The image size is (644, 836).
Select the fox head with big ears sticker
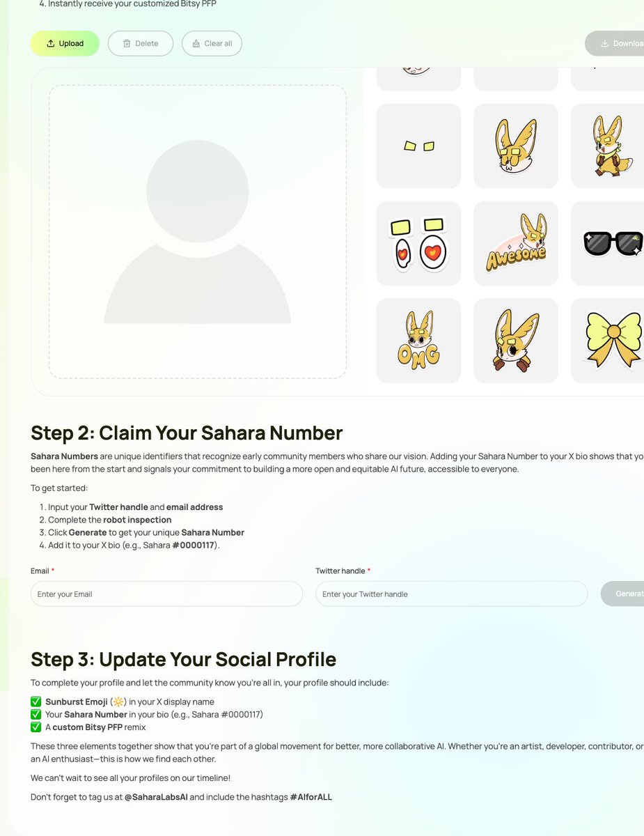(516, 146)
